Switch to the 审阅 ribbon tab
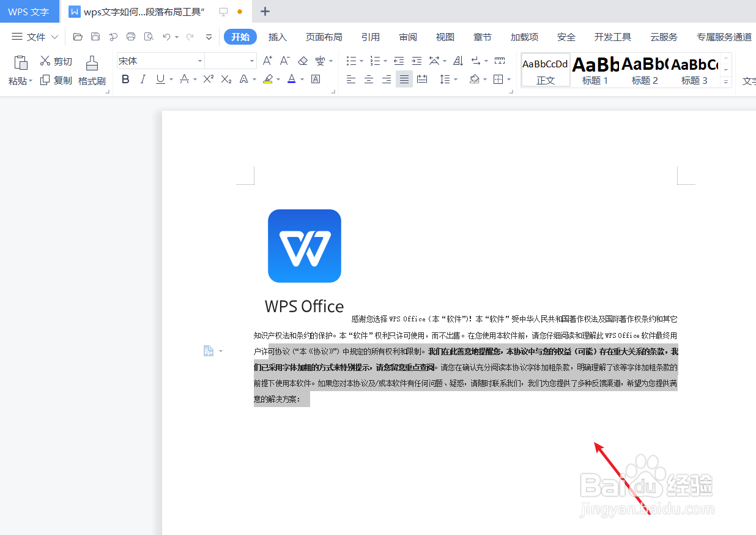 [408, 37]
